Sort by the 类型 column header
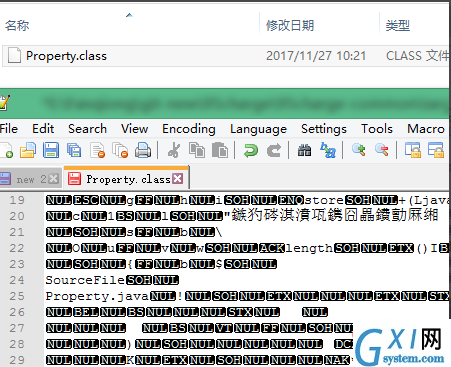The height and width of the screenshot is (367, 451). tap(397, 25)
